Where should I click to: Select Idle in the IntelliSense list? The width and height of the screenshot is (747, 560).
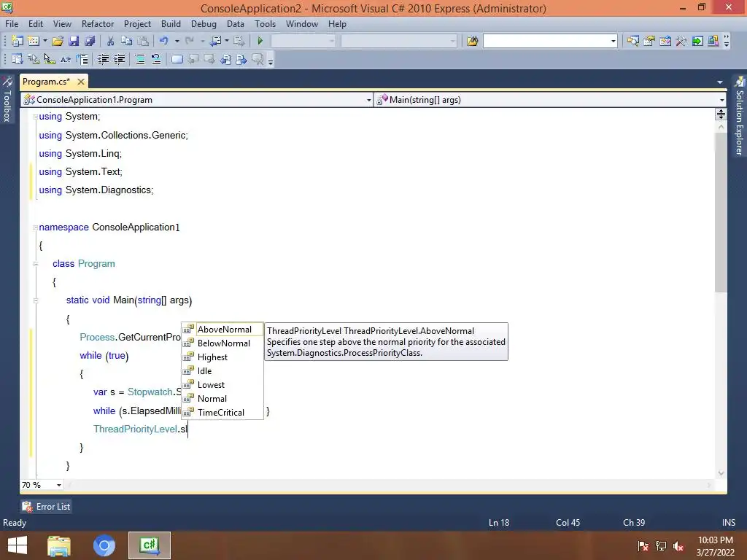click(222, 370)
